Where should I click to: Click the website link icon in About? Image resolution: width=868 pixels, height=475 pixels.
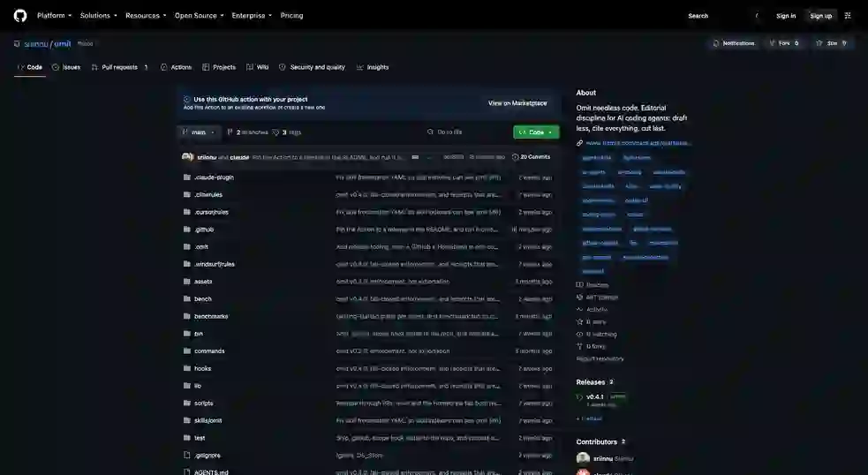579,143
